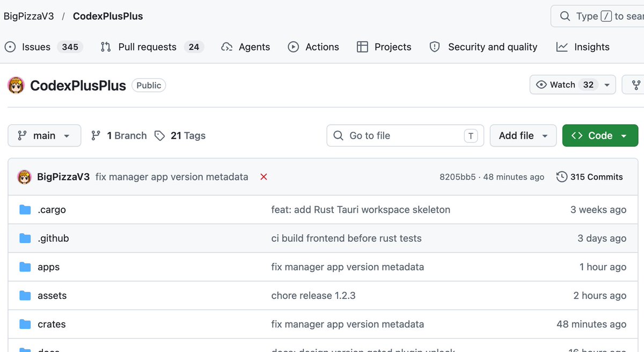Open the apps folder

pyautogui.click(x=48, y=267)
